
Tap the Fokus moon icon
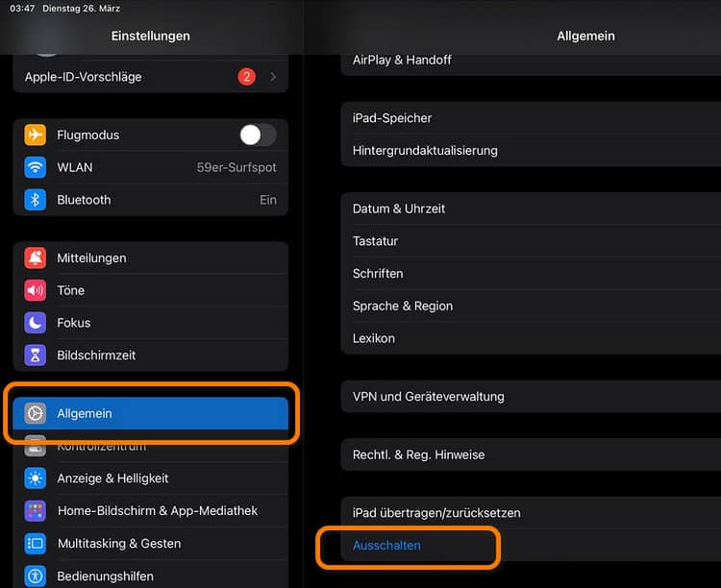point(35,323)
